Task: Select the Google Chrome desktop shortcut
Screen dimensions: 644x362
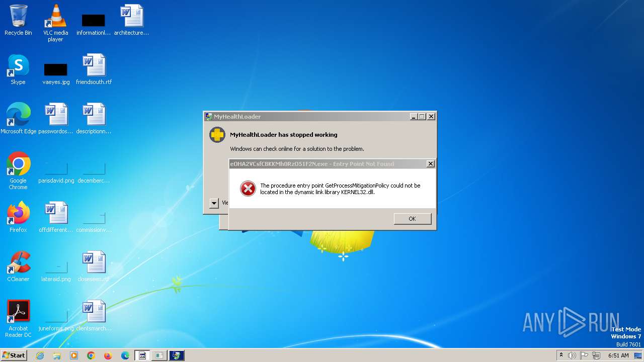Action: tap(18, 171)
